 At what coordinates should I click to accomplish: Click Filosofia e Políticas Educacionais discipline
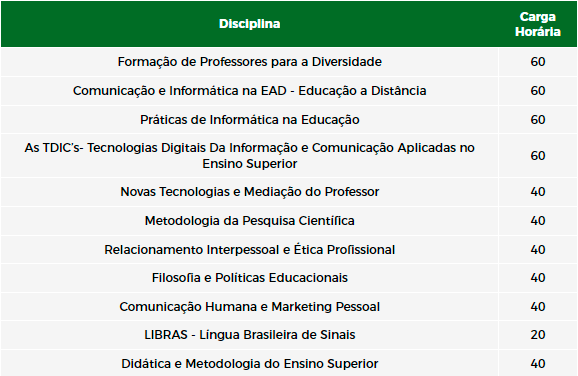(250, 278)
